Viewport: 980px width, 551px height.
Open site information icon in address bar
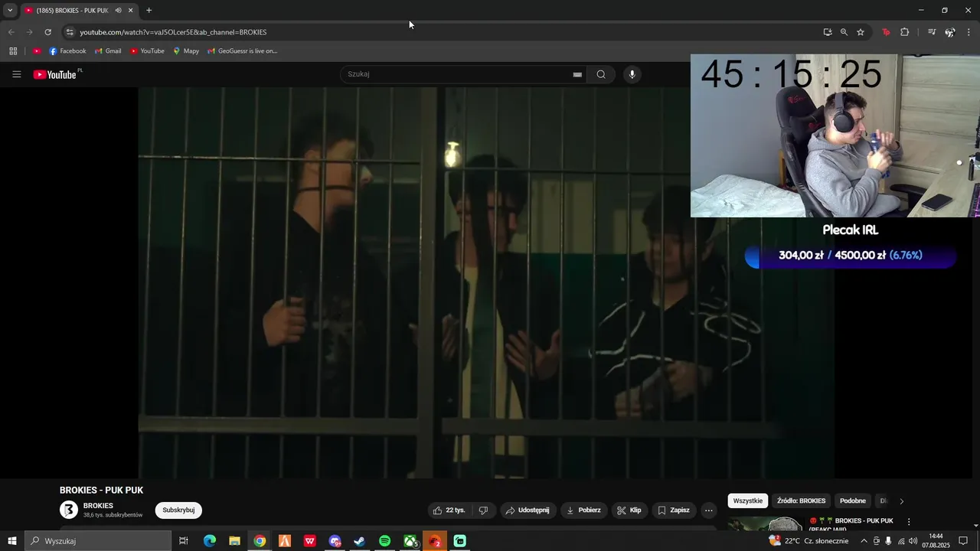point(70,32)
